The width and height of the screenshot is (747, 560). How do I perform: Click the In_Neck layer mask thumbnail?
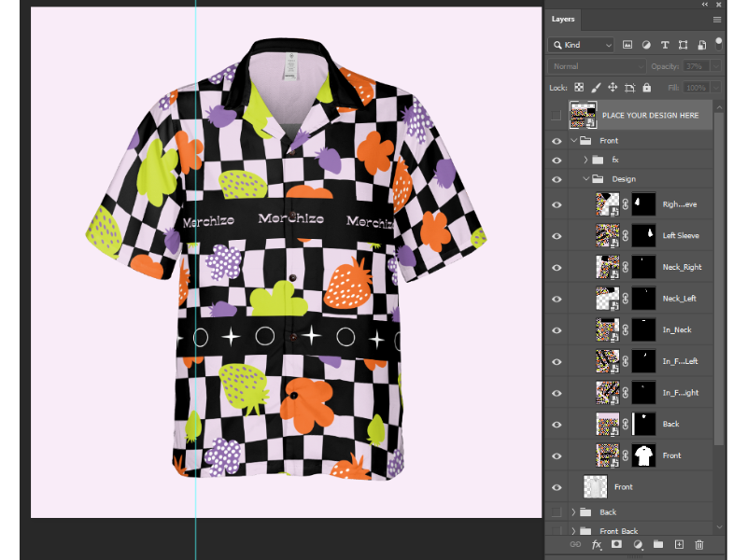pos(642,330)
